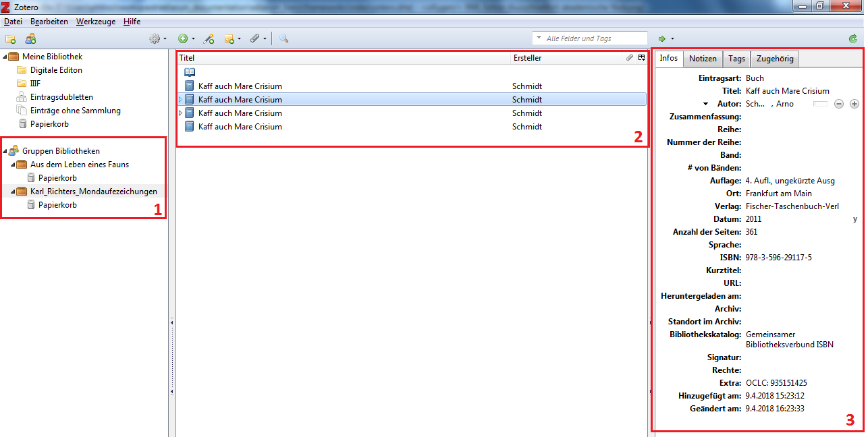
Task: Edit the Titel field value
Action: coord(788,91)
